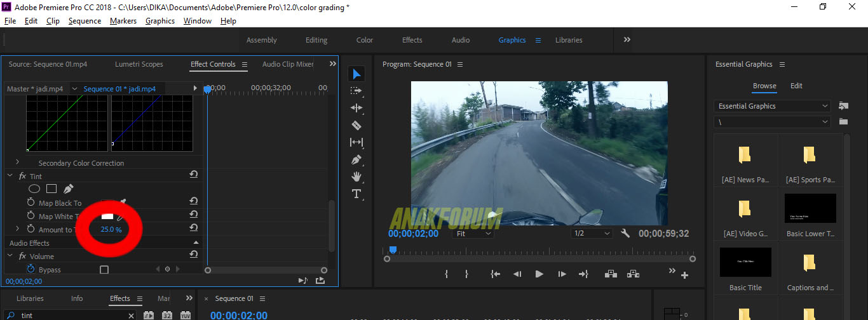Toggle Accelerated Effects filter in Effects panel
This screenshot has width=868, height=320.
148,315
